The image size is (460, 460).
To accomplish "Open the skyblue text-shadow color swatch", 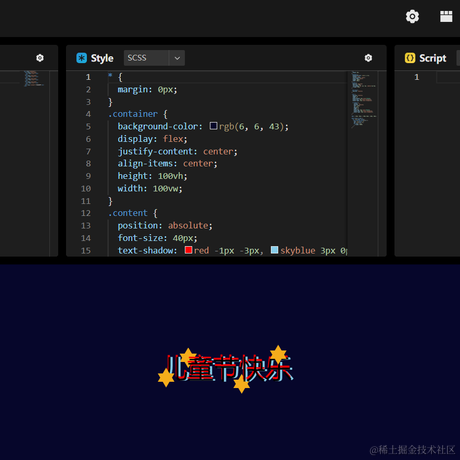I will point(274,250).
